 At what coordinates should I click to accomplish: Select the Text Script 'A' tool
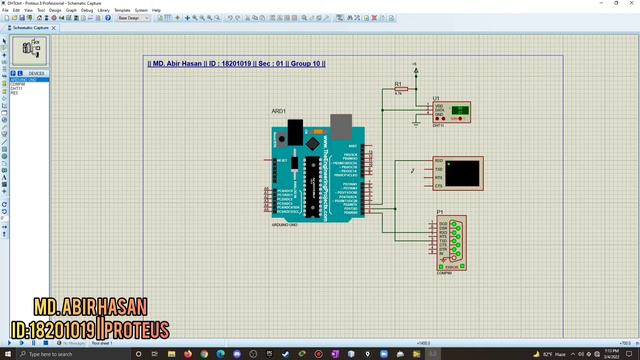point(4,178)
